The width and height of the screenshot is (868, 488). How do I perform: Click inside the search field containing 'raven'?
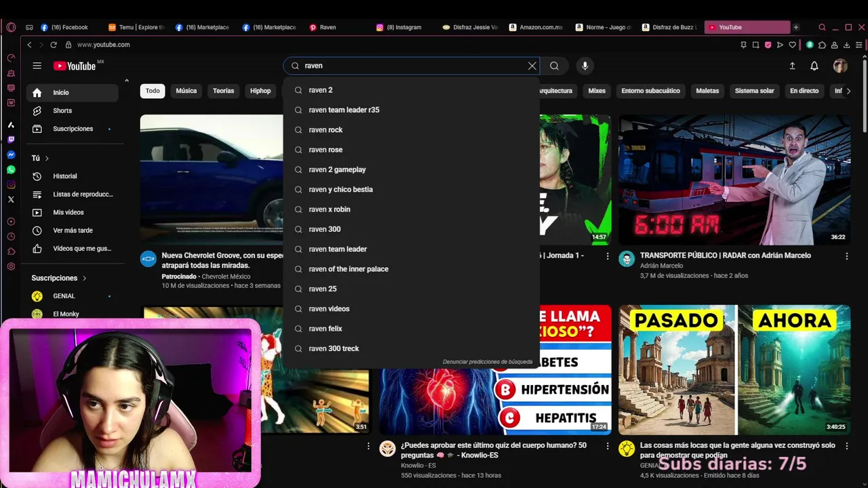411,66
